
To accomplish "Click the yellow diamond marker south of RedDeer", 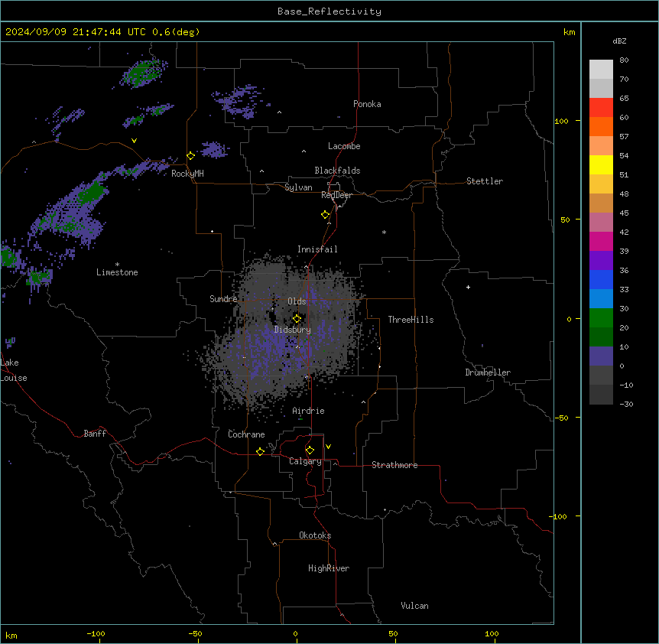I will tap(326, 215).
